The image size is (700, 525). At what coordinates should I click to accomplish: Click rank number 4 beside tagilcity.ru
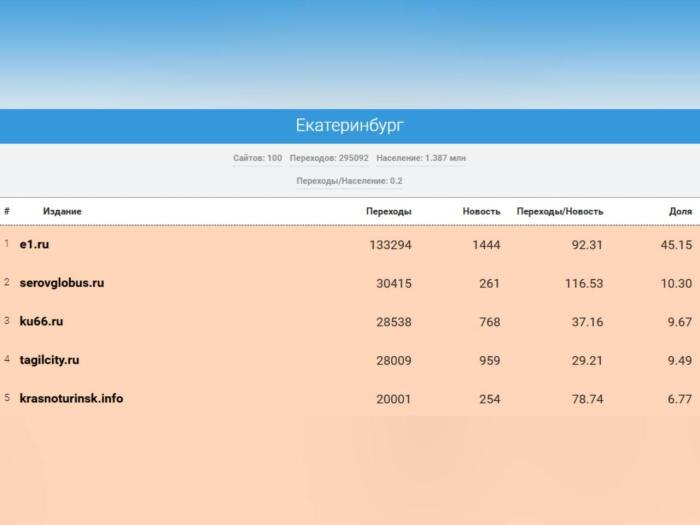7,359
